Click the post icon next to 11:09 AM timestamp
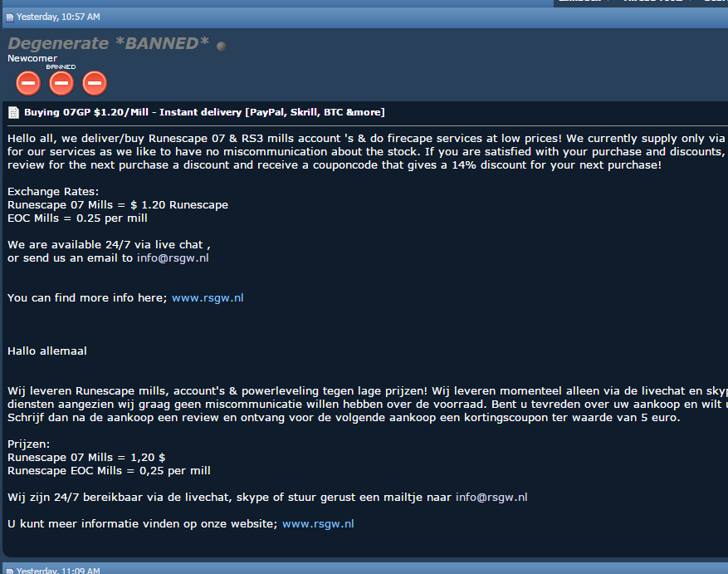The height and width of the screenshot is (574, 728). click(10, 571)
